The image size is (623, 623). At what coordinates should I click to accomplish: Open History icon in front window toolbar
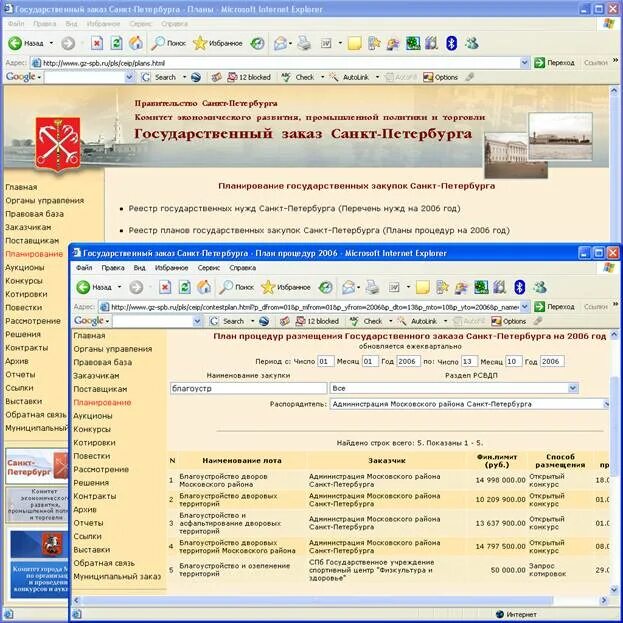pos(326,287)
